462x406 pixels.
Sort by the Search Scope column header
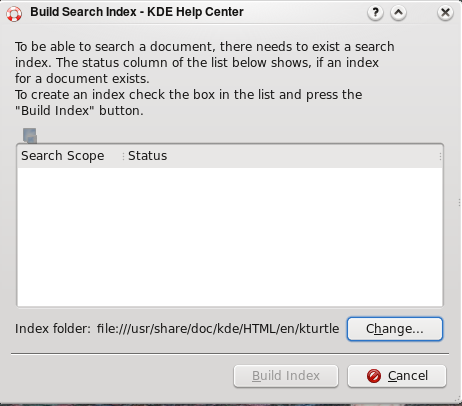pyautogui.click(x=63, y=156)
